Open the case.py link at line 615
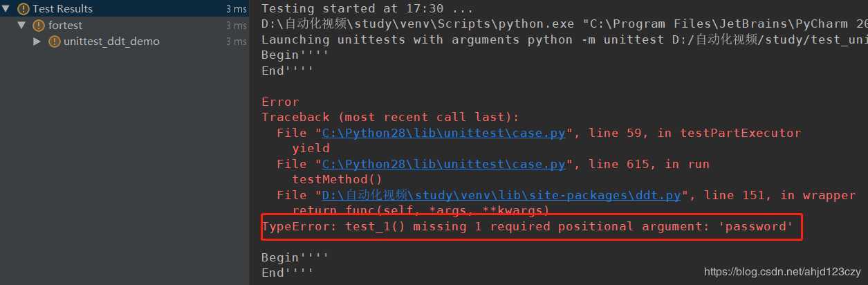This screenshot has width=868, height=285. [x=443, y=164]
